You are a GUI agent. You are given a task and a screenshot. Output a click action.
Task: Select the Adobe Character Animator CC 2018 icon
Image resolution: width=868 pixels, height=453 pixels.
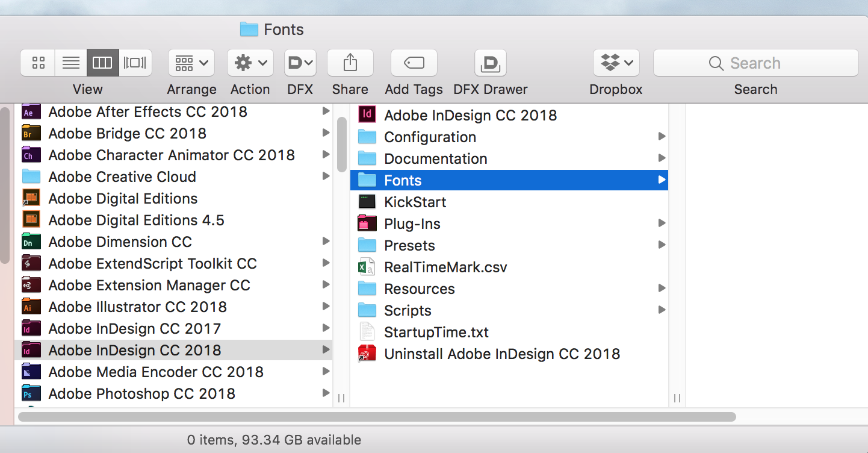(31, 155)
